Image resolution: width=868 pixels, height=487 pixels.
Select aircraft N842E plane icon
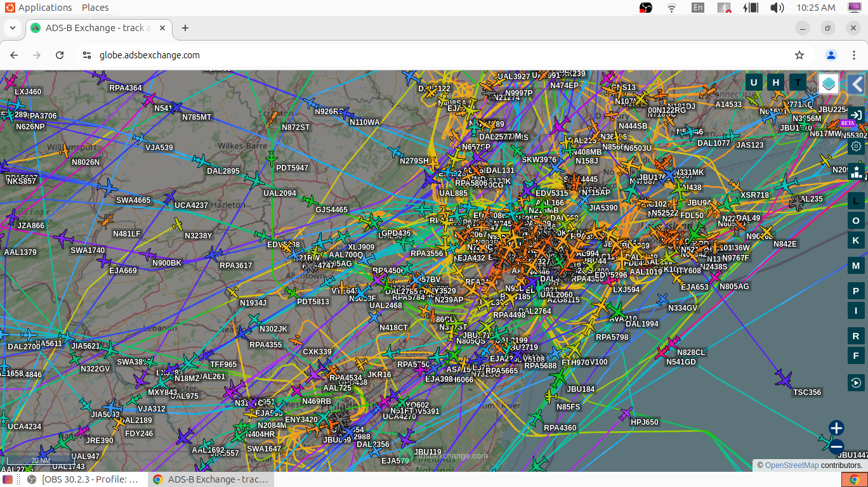766,233
